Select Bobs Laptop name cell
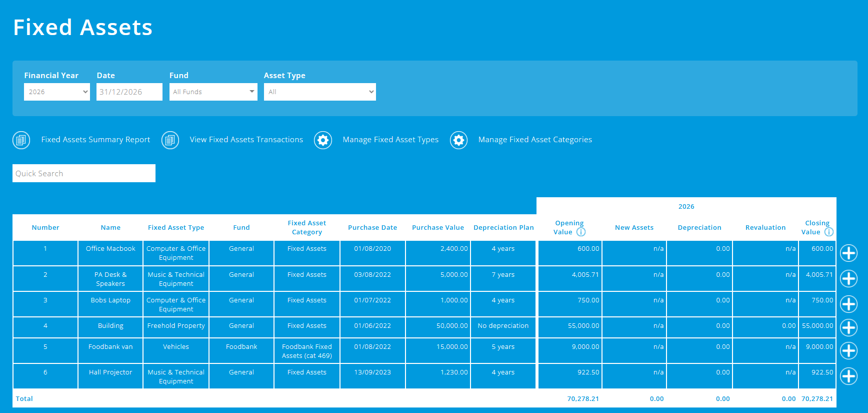The image size is (868, 413). coord(110,304)
